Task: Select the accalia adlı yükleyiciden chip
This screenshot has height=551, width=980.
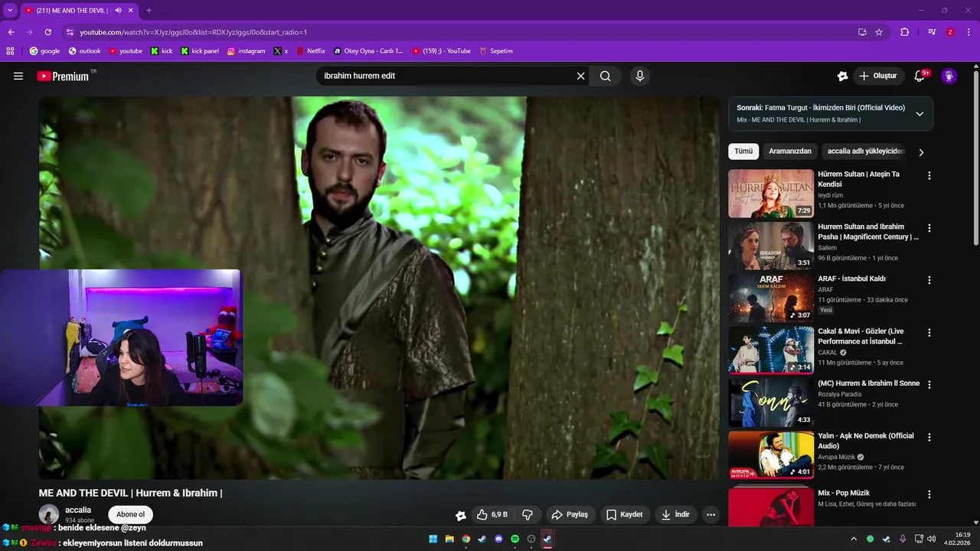Action: (x=866, y=152)
